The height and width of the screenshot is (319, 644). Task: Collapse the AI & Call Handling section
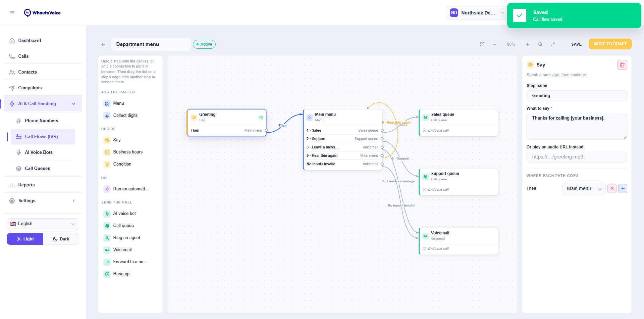tap(43, 104)
